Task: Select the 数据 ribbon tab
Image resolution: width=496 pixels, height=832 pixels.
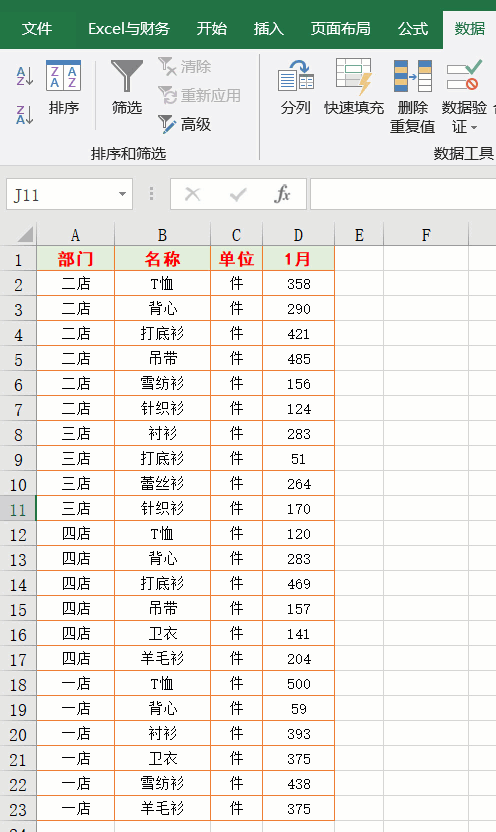Action: click(x=469, y=29)
